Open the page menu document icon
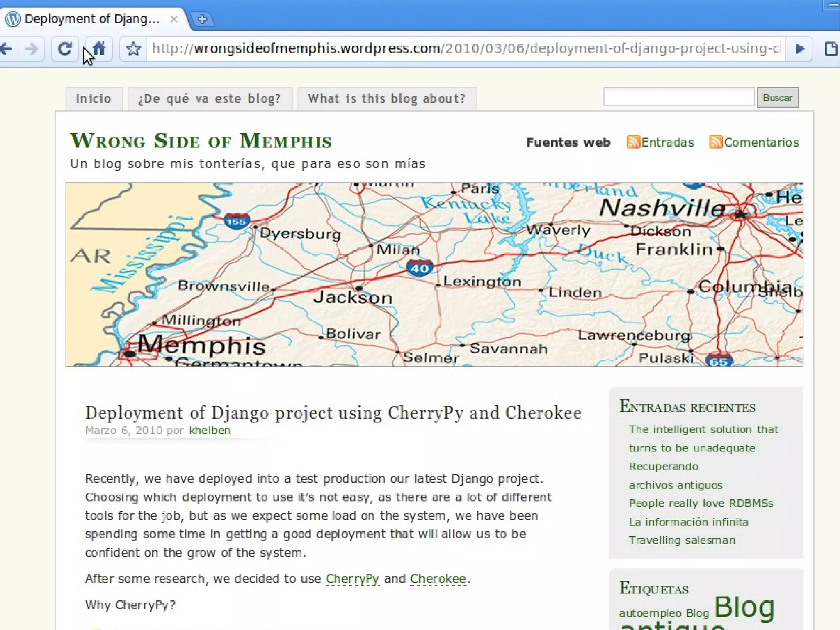Viewport: 840px width, 630px height. click(831, 49)
